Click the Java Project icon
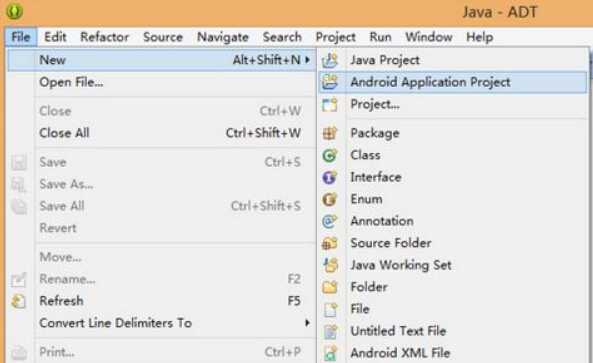Viewport: 593px width, 363px height. coord(330,60)
